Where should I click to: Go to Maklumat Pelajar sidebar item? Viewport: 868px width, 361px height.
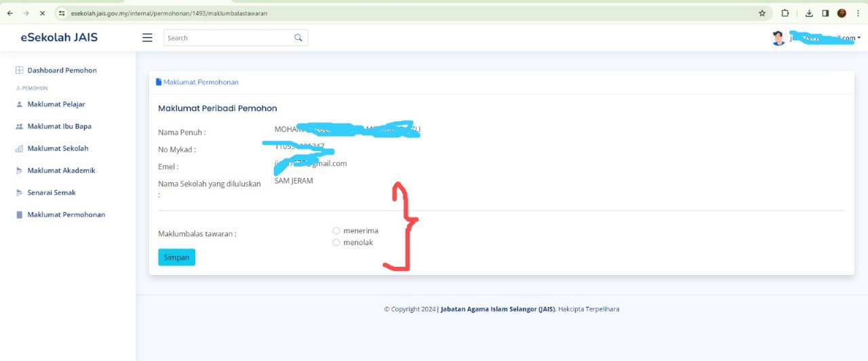(x=56, y=104)
